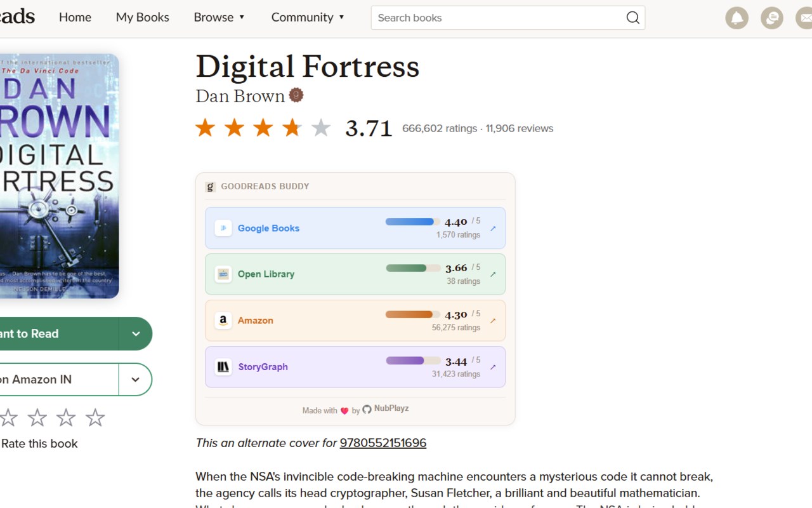Click the Dan Brown author link
Image resolution: width=812 pixels, height=508 pixels.
240,96
